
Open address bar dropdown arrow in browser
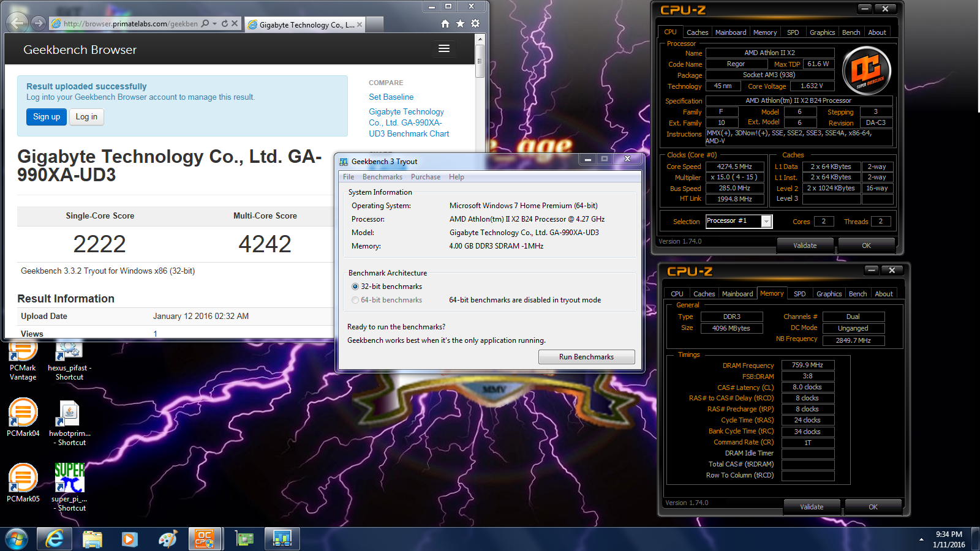click(215, 23)
